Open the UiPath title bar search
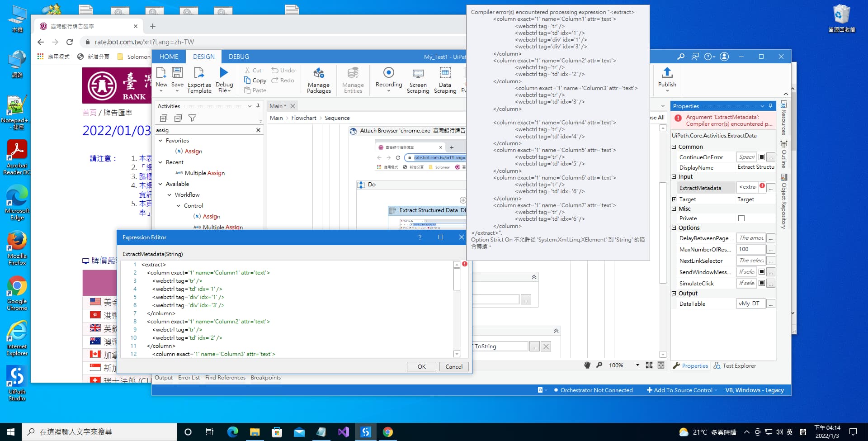The height and width of the screenshot is (441, 868). click(x=681, y=57)
